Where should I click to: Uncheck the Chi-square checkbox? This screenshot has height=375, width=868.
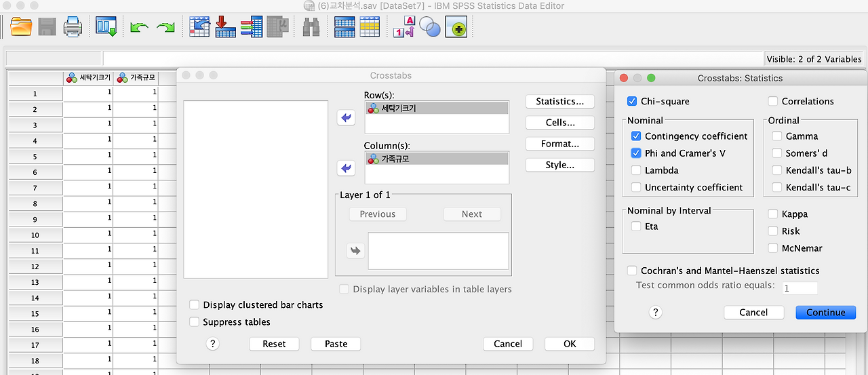(633, 101)
